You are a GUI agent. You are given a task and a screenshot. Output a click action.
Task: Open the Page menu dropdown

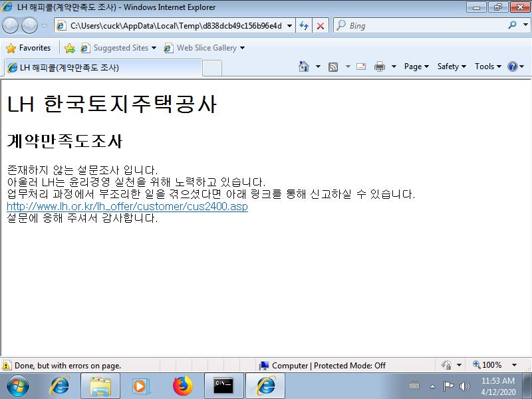(416, 66)
